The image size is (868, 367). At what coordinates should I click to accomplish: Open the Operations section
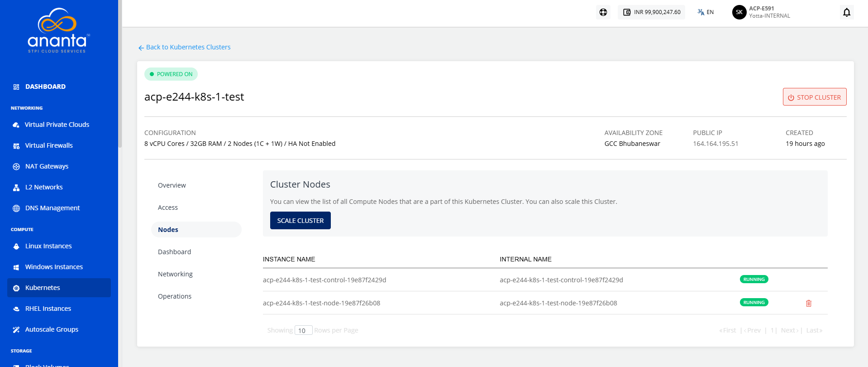(x=175, y=296)
